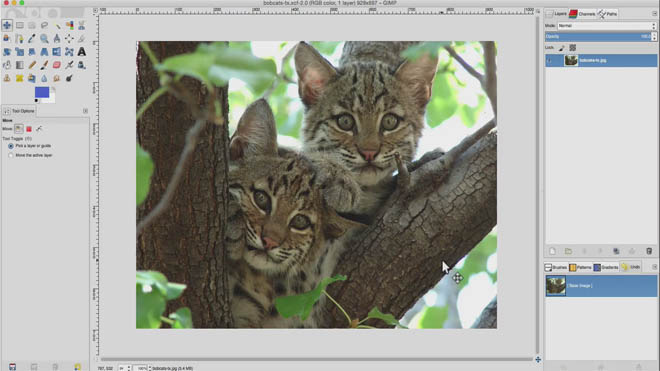Select the Bucket Fill tool
Viewport: 660px width, 371px height.
pos(7,65)
